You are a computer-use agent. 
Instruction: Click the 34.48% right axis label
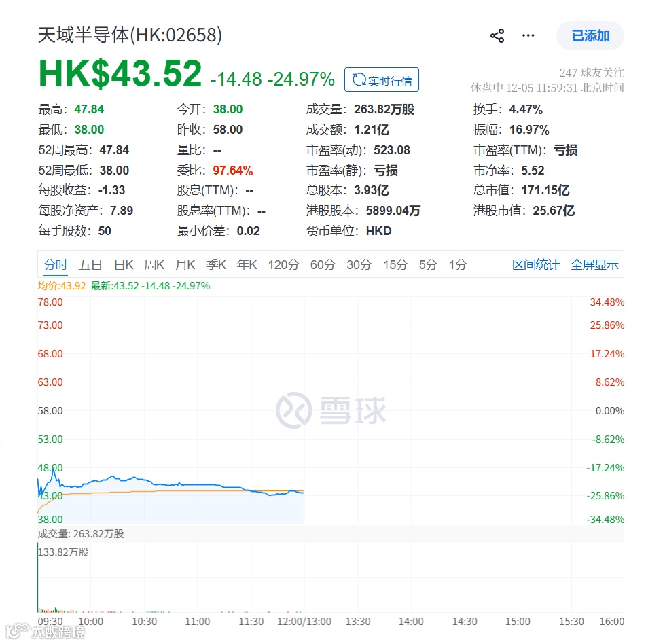point(607,302)
